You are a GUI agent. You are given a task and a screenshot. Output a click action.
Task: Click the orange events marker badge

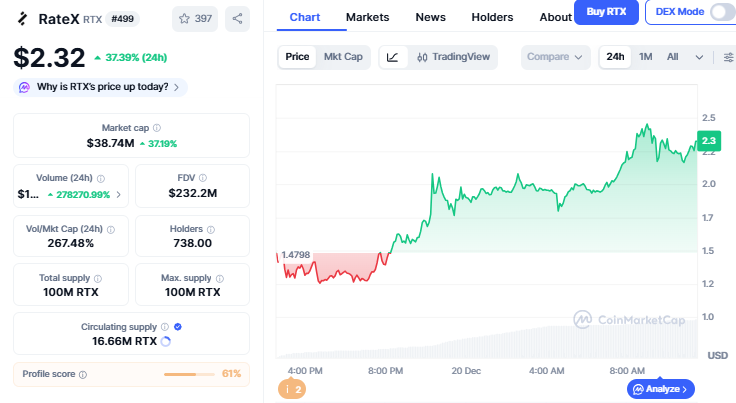pyautogui.click(x=292, y=389)
